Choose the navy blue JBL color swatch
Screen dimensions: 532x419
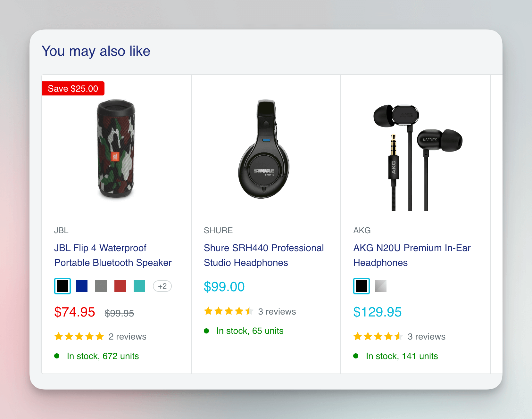pyautogui.click(x=82, y=286)
